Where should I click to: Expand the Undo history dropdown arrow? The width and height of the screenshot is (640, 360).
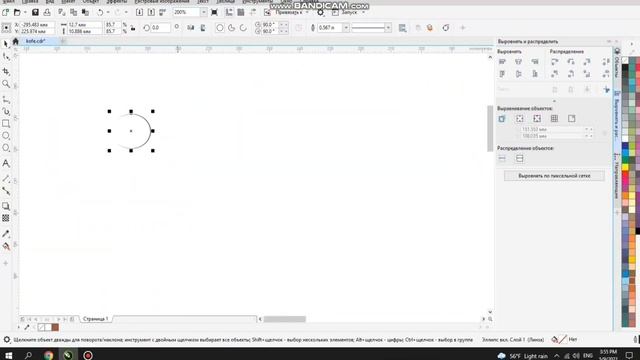pyautogui.click(x=108, y=13)
